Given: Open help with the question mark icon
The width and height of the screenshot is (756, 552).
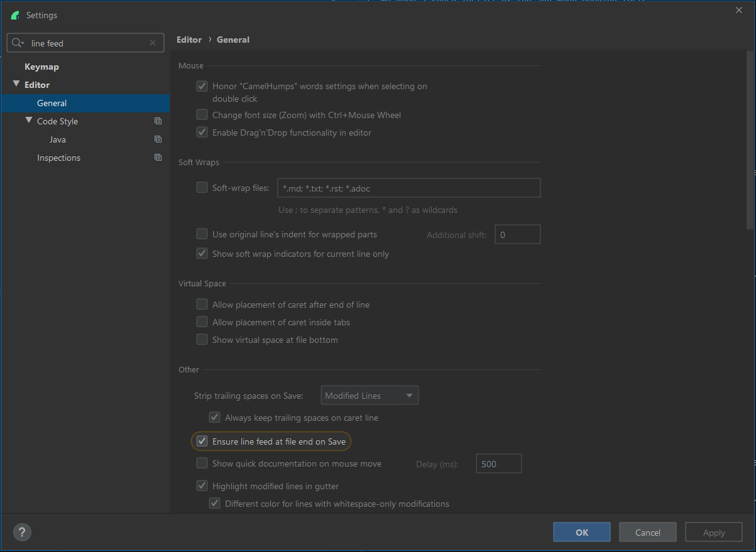Looking at the screenshot, I should [22, 532].
